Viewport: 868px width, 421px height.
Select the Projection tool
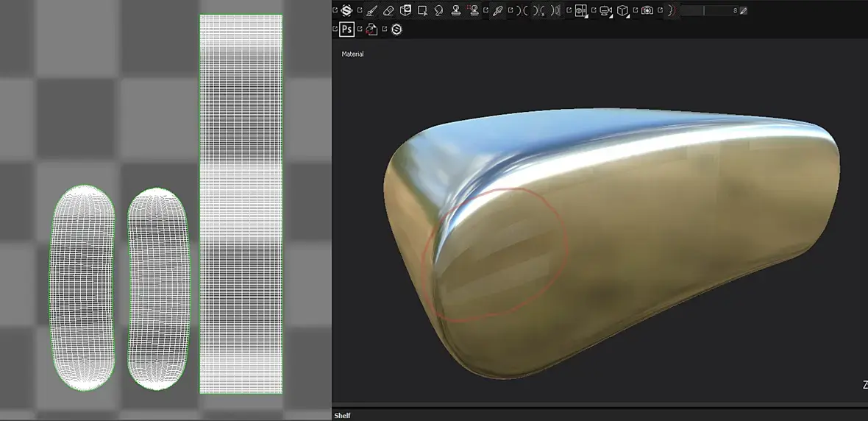click(405, 10)
